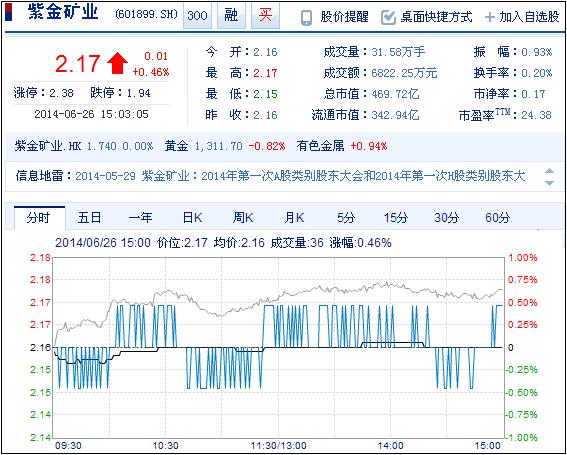Click the 市盈率 24.38 value

(536, 115)
